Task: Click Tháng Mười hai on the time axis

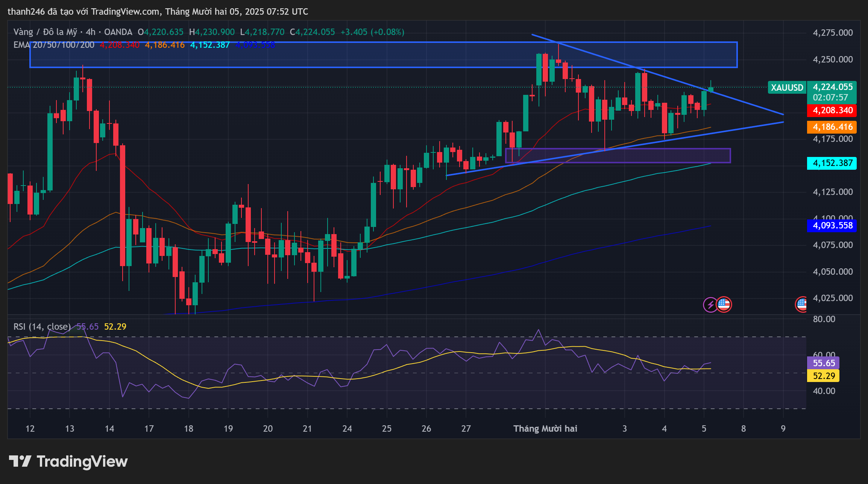Action: coord(545,428)
